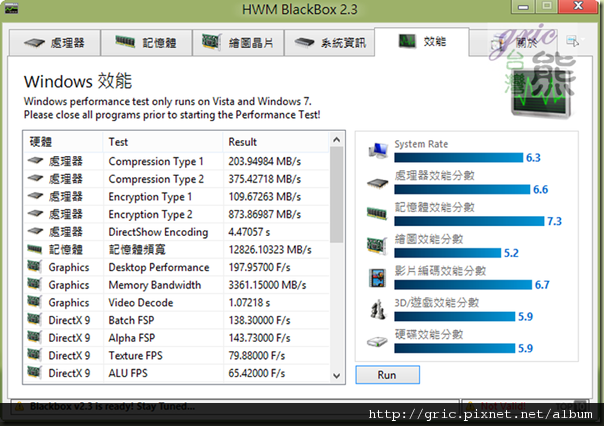Click the 12826.10323 MB/s result value
604x426 pixels.
(270, 250)
